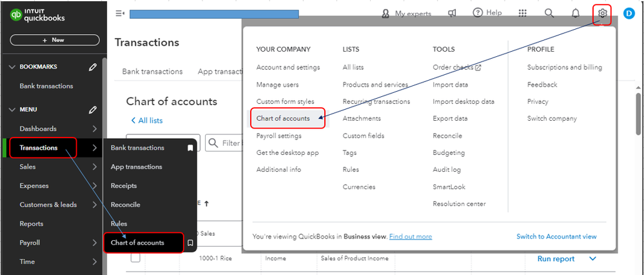Open Budgeting tool
This screenshot has height=275, width=644.
click(x=449, y=153)
